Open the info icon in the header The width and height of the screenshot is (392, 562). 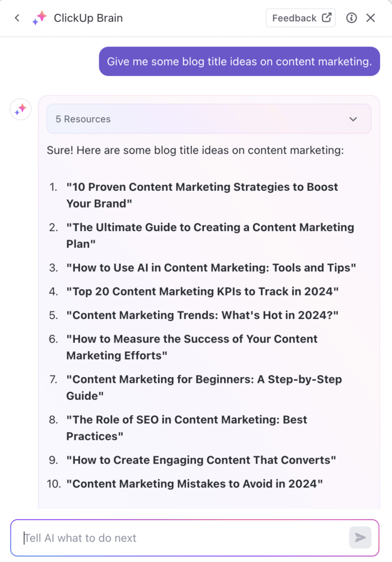click(x=351, y=18)
